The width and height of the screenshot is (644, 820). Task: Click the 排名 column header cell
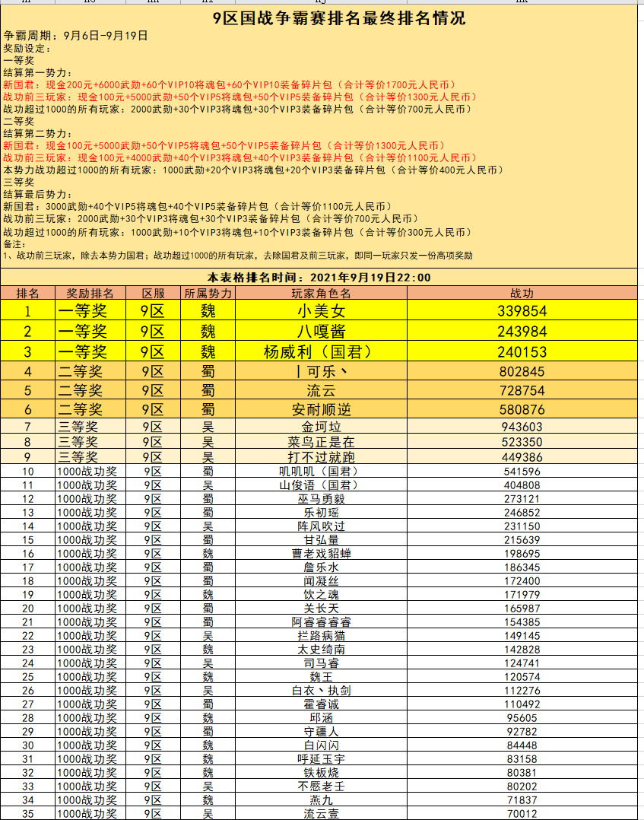27,293
